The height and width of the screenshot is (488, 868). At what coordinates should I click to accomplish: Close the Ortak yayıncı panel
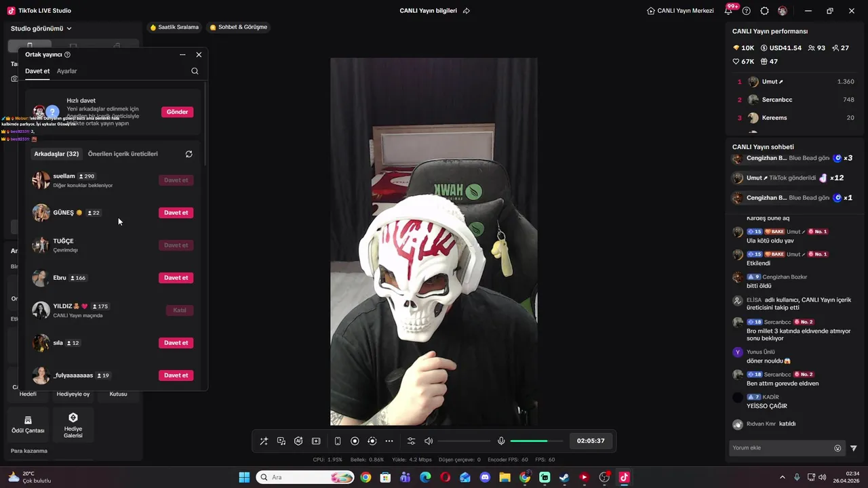199,54
